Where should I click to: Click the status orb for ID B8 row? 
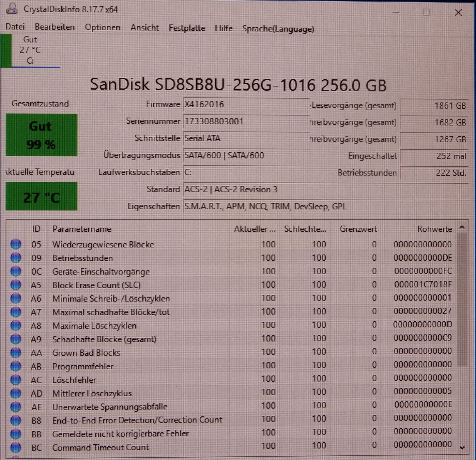pos(16,420)
